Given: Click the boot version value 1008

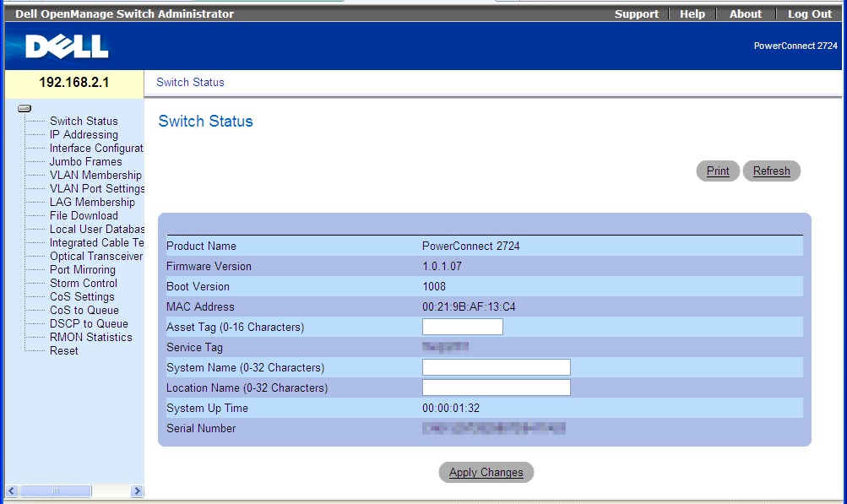Looking at the screenshot, I should click(x=434, y=286).
